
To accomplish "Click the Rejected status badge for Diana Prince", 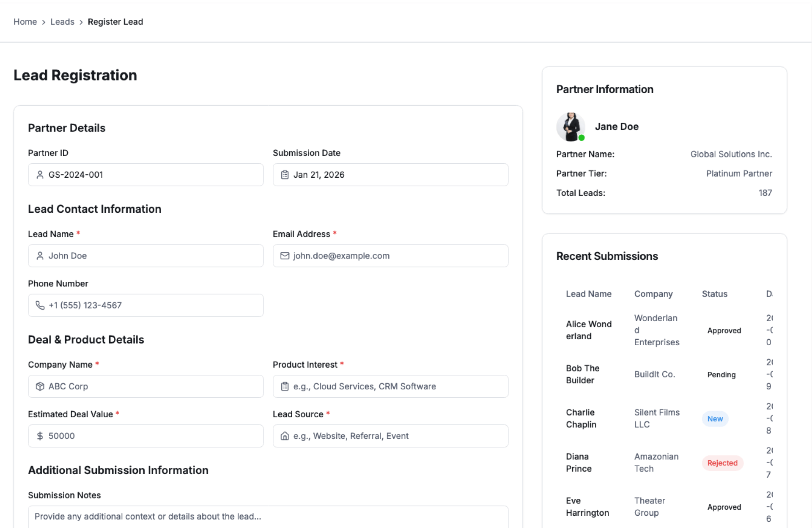I will point(722,463).
